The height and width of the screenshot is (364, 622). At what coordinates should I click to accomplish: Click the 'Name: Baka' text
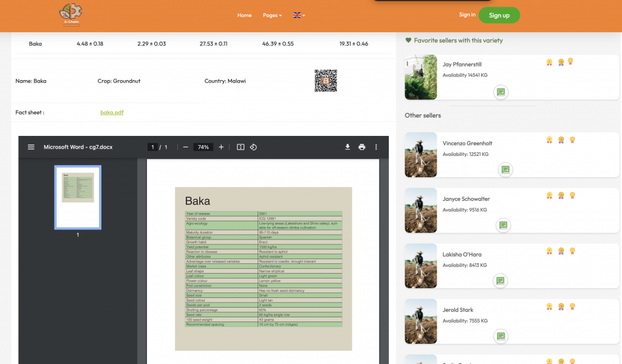[31, 81]
